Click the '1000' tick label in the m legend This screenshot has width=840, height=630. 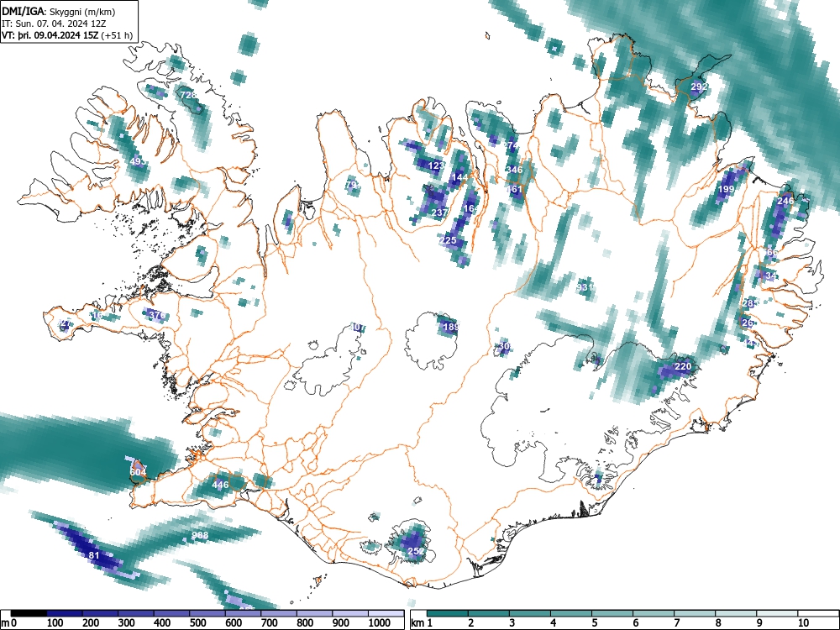click(x=380, y=623)
